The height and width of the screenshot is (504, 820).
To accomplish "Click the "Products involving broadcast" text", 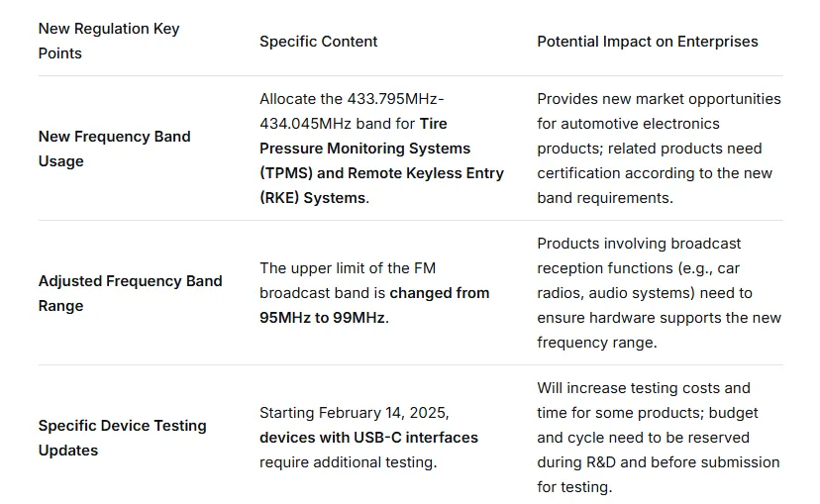I will (x=639, y=244).
